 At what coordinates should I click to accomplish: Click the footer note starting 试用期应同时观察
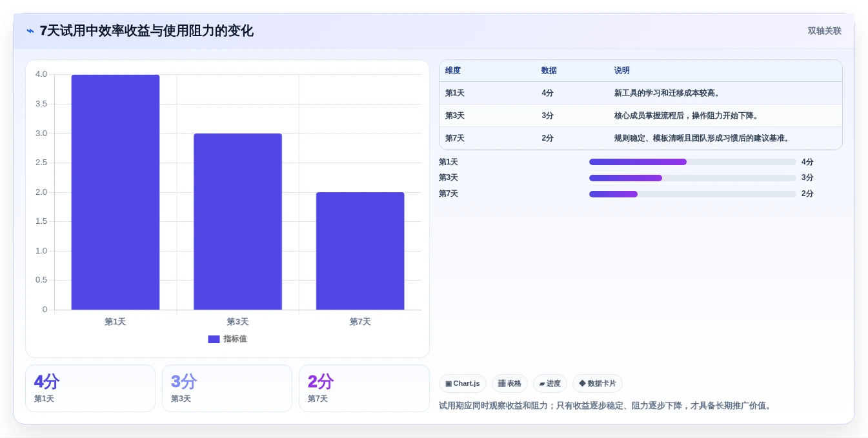pyautogui.click(x=606, y=406)
